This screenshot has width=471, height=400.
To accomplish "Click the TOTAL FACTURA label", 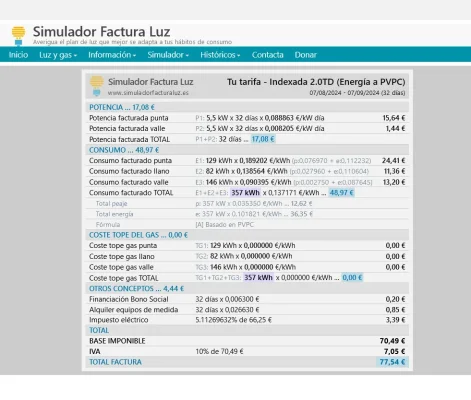I will [x=115, y=362].
